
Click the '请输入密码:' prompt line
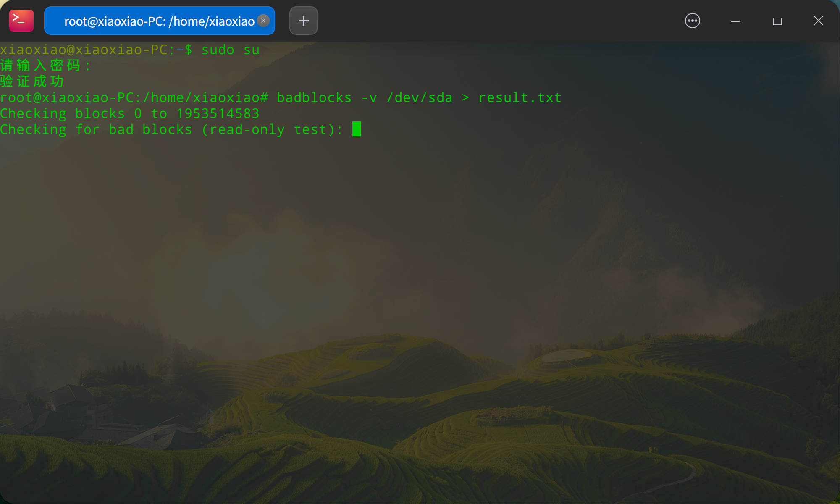(45, 66)
